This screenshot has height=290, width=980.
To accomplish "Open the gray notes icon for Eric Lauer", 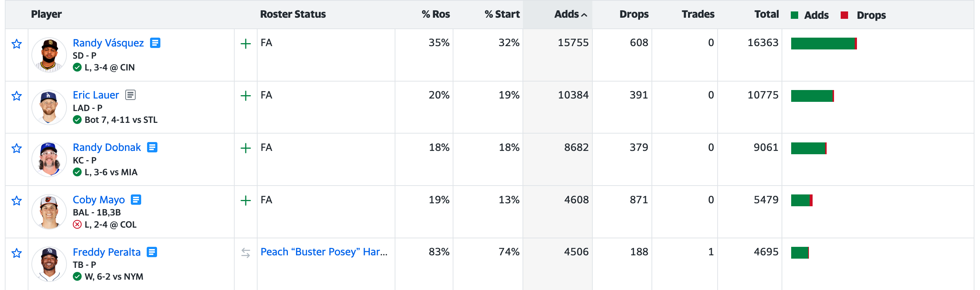I will 130,95.
